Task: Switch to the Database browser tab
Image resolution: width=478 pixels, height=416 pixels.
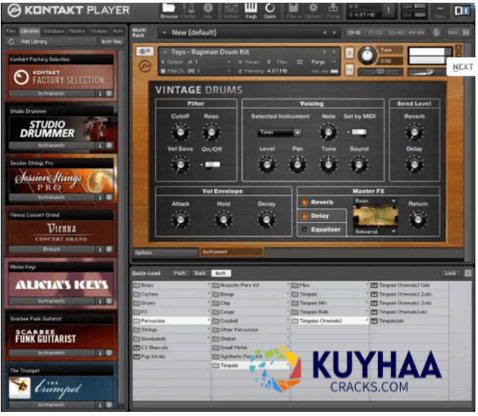Action: tap(54, 31)
